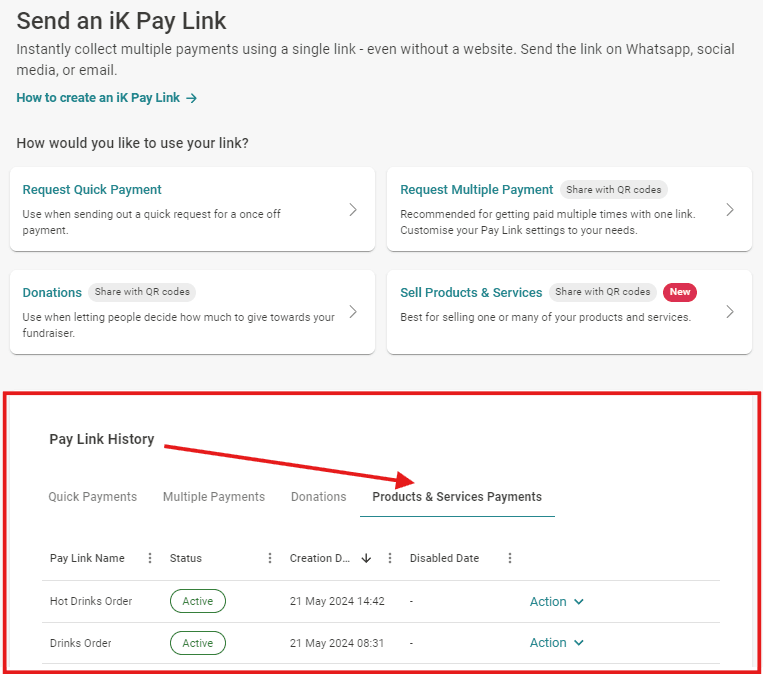Image resolution: width=763 pixels, height=674 pixels.
Task: Click the Sell Products & Services chevron
Action: pyautogui.click(x=730, y=311)
